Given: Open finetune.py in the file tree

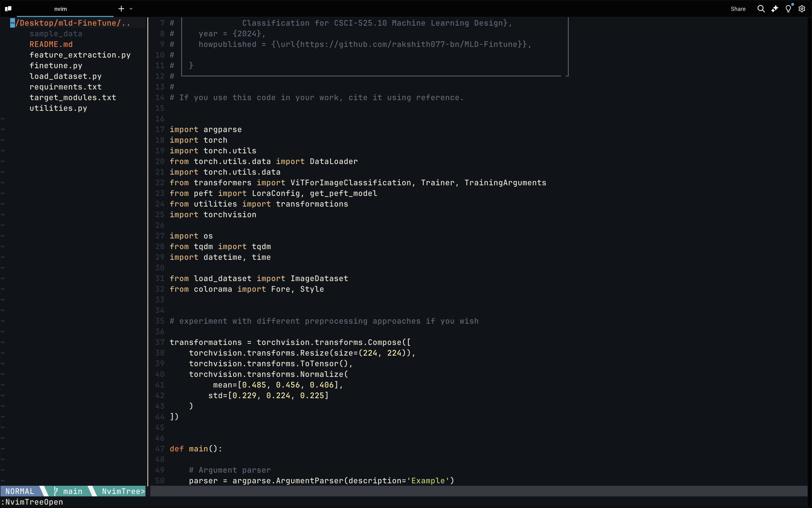Looking at the screenshot, I should pos(56,66).
